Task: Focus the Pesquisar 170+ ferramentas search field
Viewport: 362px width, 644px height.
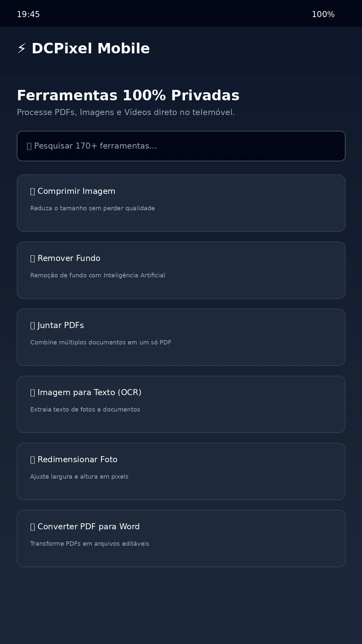Action: point(181,146)
